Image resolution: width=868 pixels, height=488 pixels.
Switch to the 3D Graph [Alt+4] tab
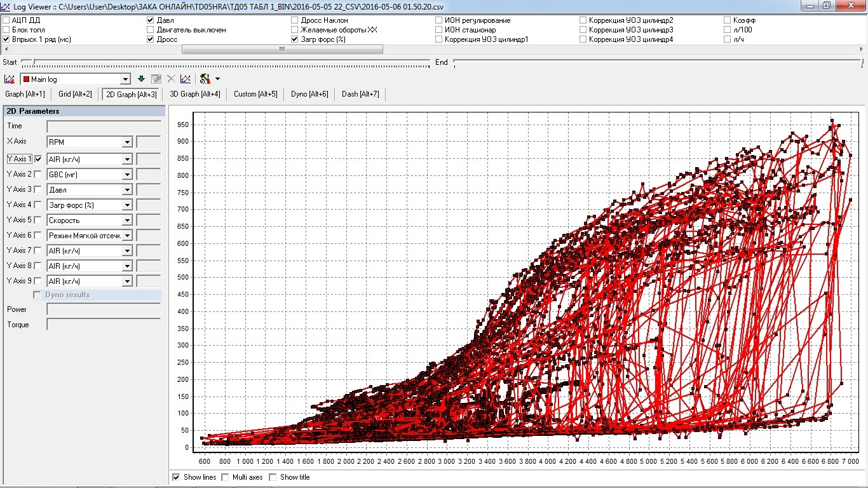click(x=195, y=94)
